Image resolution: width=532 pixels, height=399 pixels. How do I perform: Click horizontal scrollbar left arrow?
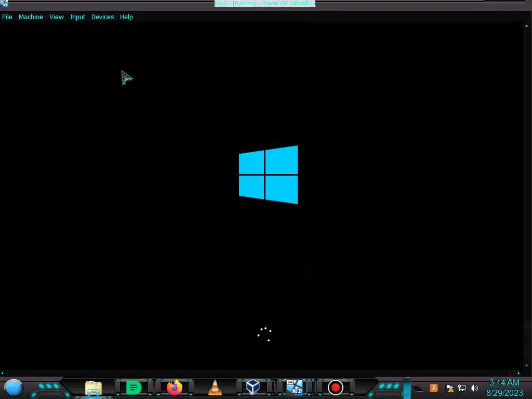point(3,373)
